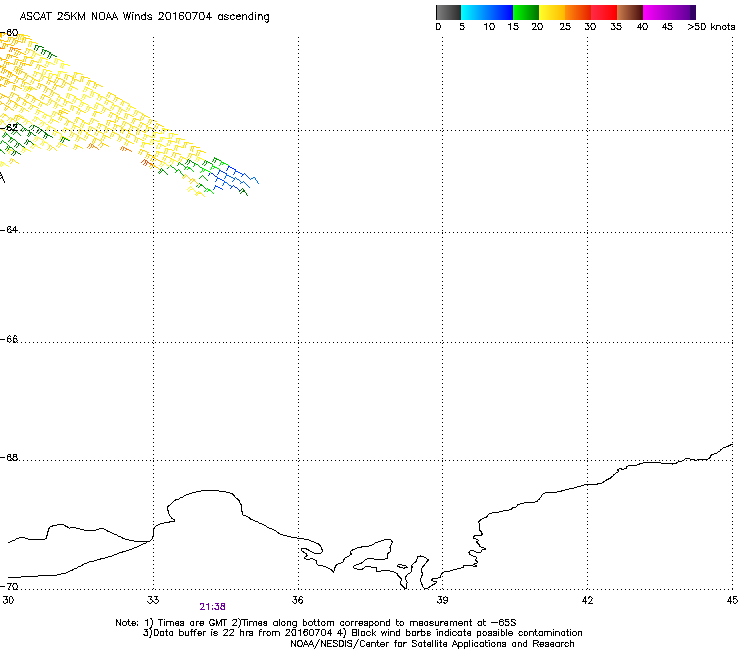
Task: Click the magenta 40-45 knots color swatch
Action: (656, 12)
